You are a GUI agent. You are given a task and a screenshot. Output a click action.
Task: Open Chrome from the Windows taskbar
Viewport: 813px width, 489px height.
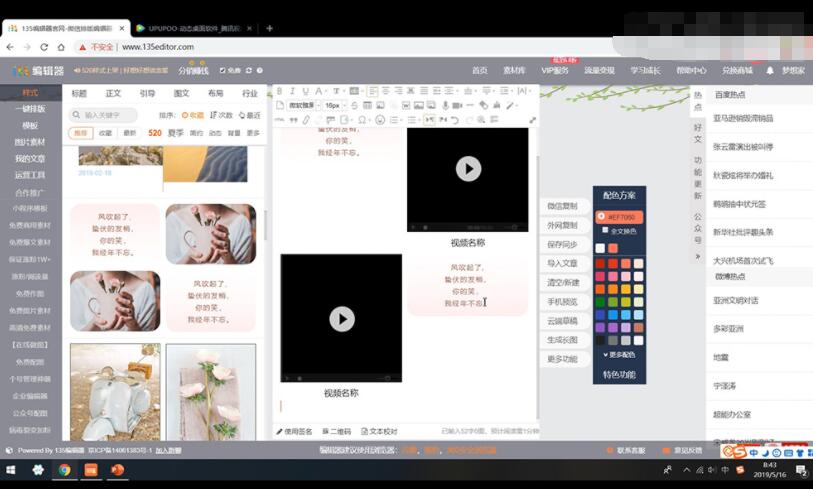64,470
